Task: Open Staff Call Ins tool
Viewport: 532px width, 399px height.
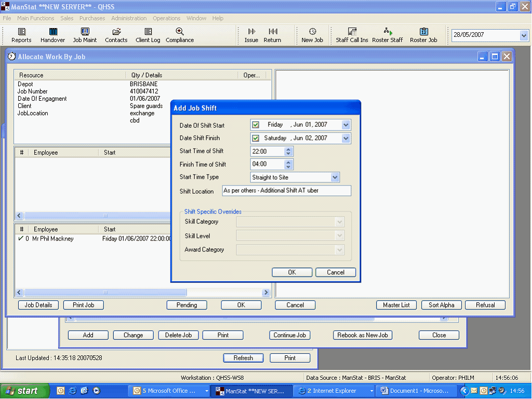Action: (x=352, y=35)
